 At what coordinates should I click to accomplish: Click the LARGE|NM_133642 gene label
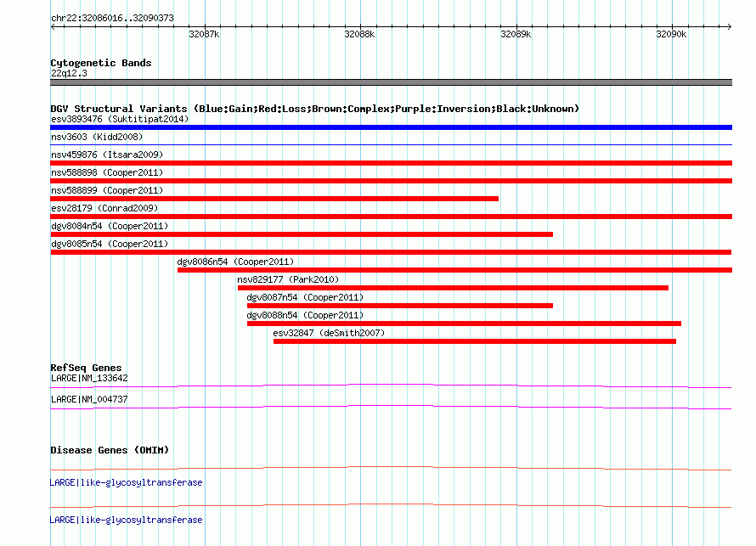89,379
